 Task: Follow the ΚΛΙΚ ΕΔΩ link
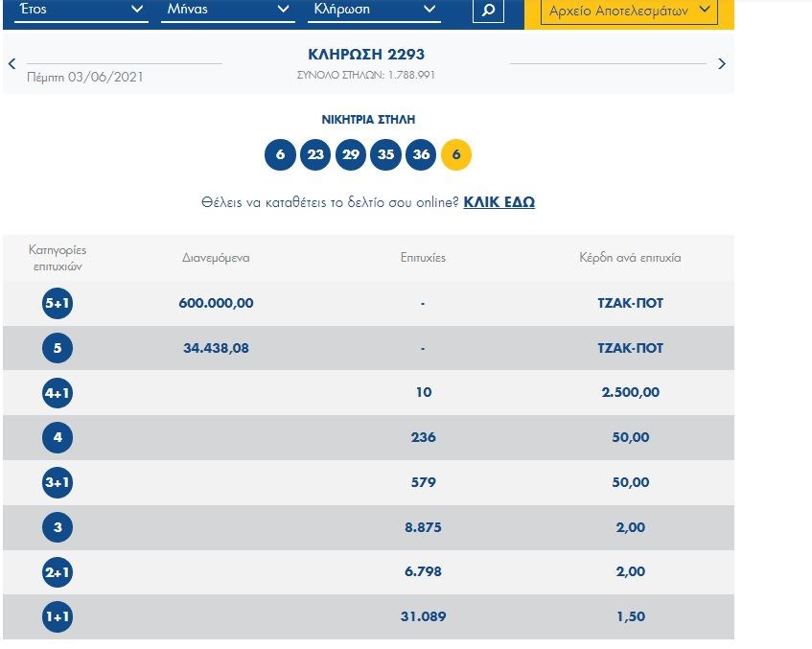499,202
